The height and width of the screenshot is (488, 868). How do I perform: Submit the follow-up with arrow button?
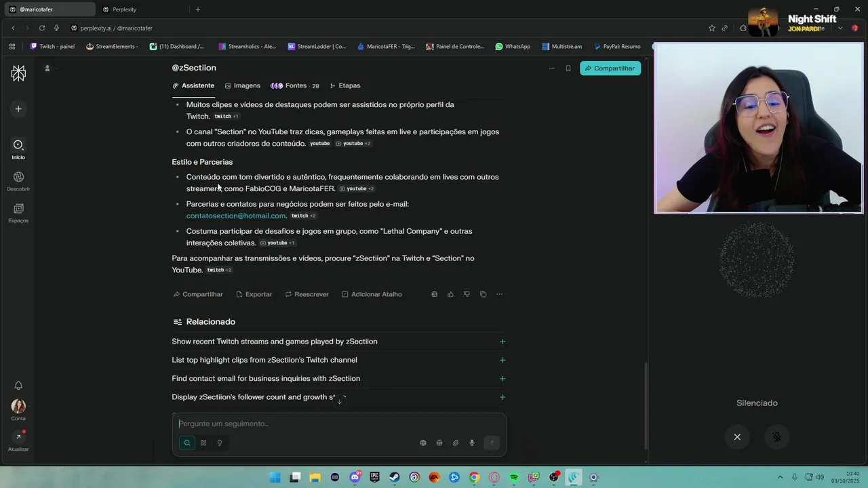492,443
